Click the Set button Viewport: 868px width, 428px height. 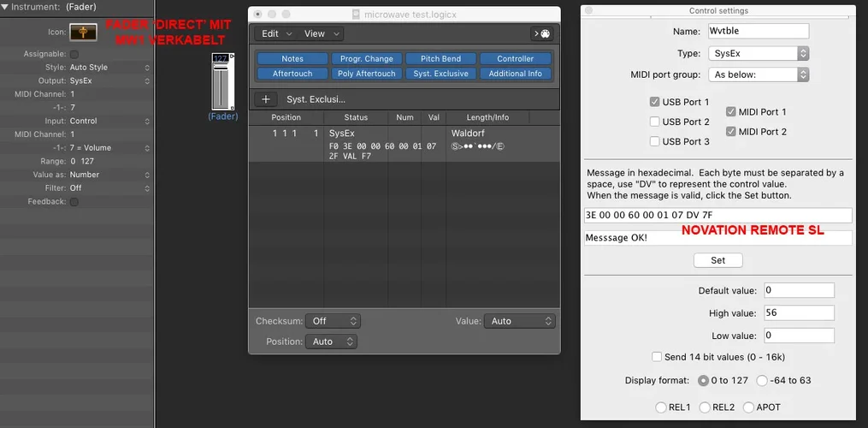[718, 260]
